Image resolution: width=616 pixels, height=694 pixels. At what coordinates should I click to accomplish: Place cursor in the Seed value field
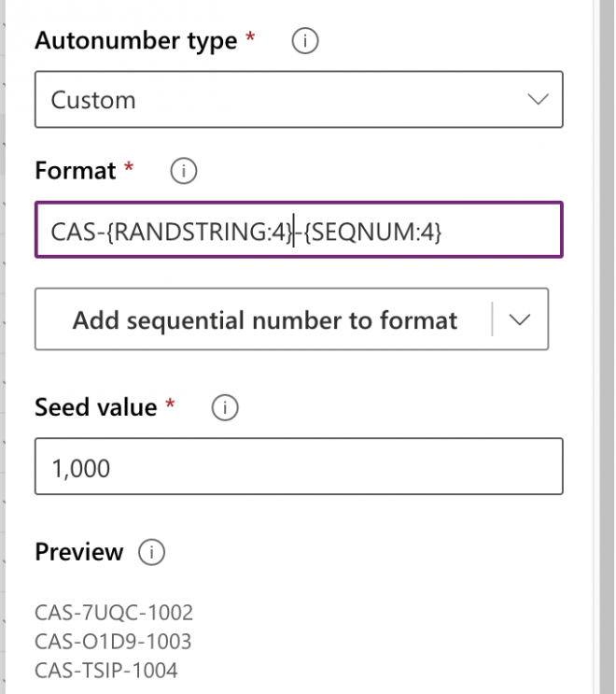299,467
